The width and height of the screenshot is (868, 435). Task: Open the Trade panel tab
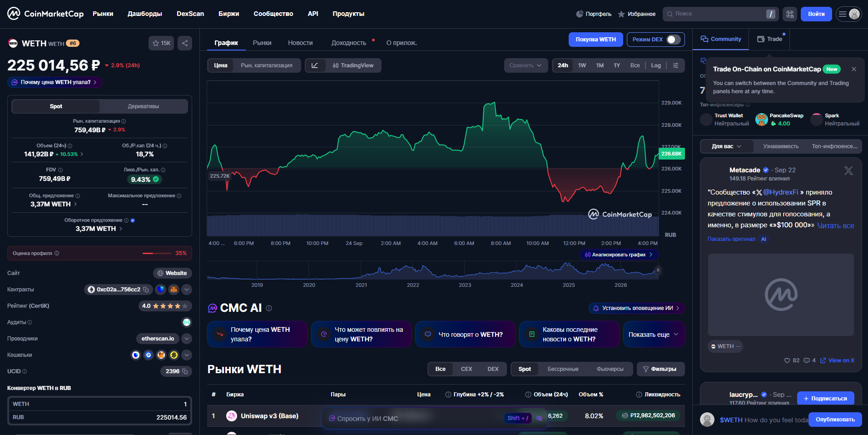[770, 39]
